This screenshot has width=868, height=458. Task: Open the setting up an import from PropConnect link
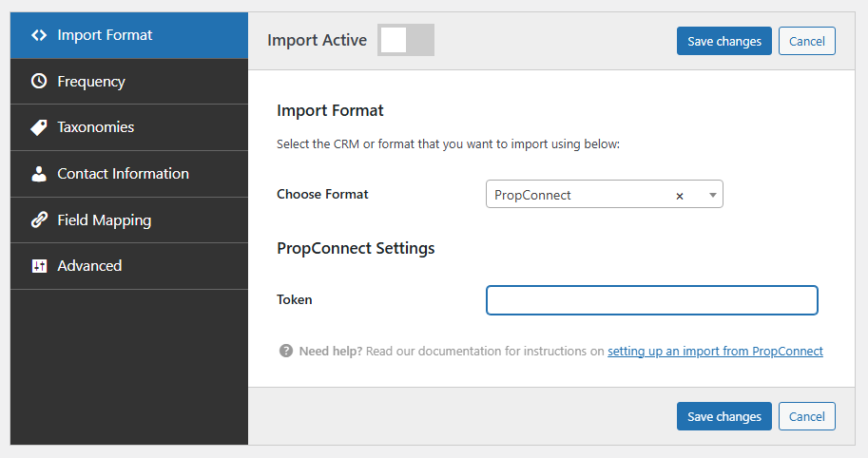(715, 351)
